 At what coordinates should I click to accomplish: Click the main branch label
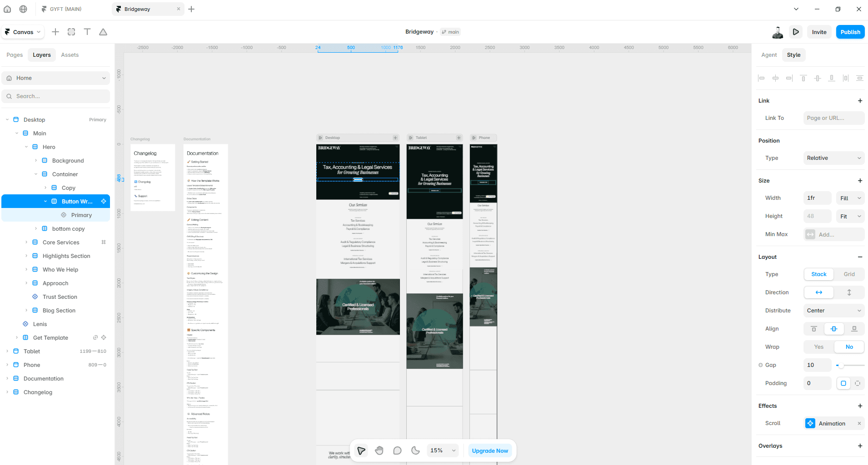pyautogui.click(x=450, y=32)
